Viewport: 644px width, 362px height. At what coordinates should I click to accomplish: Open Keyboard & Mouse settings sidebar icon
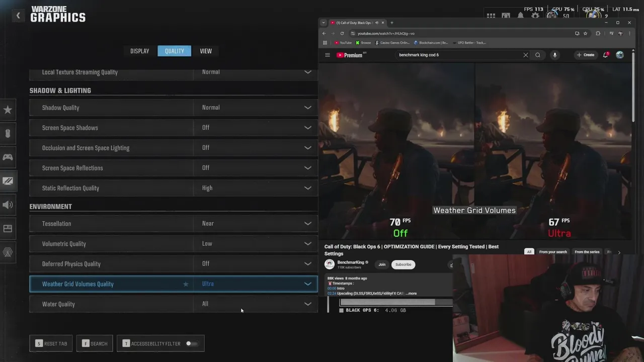[x=8, y=133]
